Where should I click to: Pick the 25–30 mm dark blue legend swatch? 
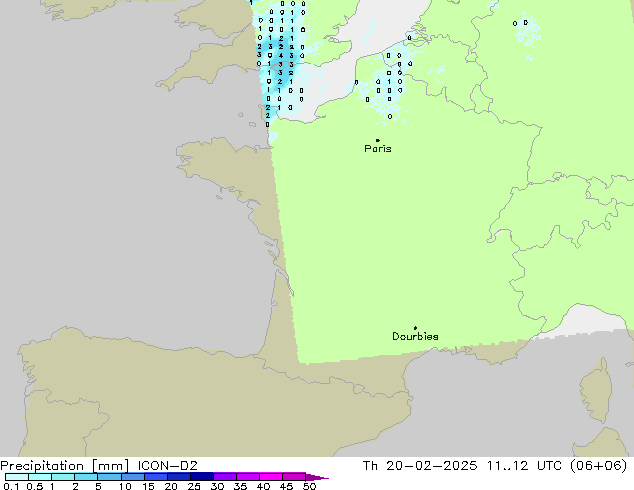pyautogui.click(x=202, y=477)
